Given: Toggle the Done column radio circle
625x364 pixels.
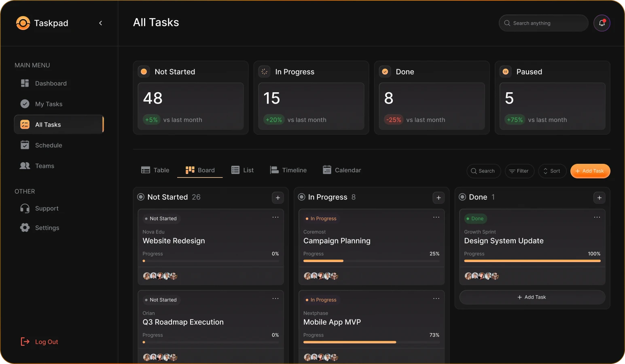Looking at the screenshot, I should (x=462, y=197).
